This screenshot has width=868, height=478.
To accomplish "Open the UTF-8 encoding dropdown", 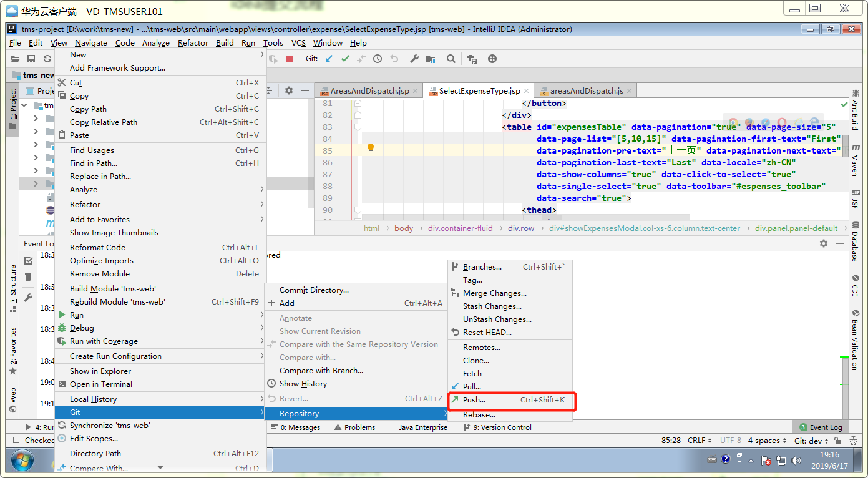I will (x=730, y=441).
